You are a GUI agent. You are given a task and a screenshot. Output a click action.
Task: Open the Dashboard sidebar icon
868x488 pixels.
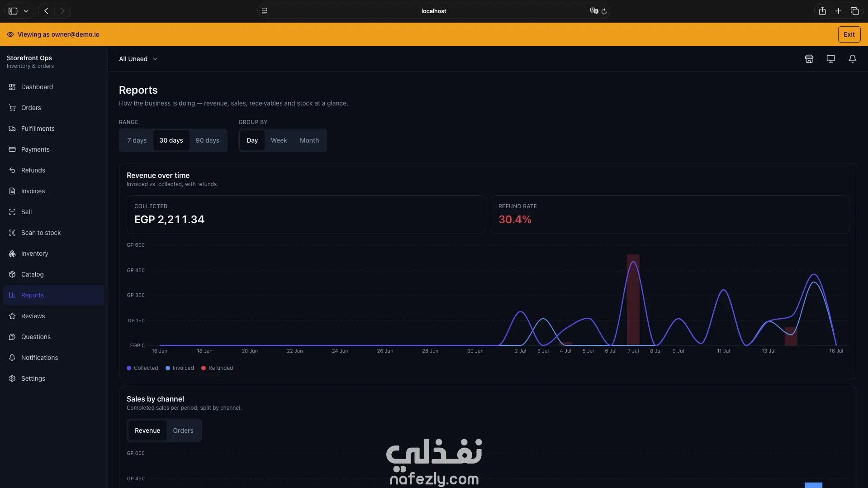pos(12,87)
